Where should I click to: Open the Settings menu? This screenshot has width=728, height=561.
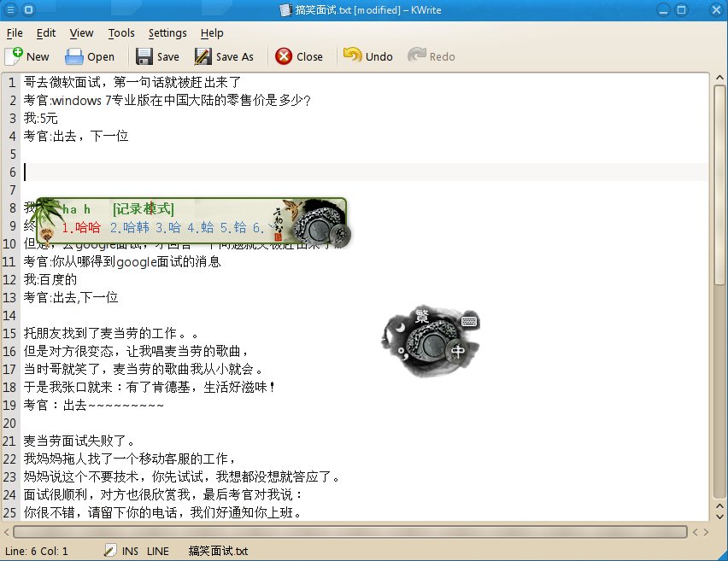(167, 33)
